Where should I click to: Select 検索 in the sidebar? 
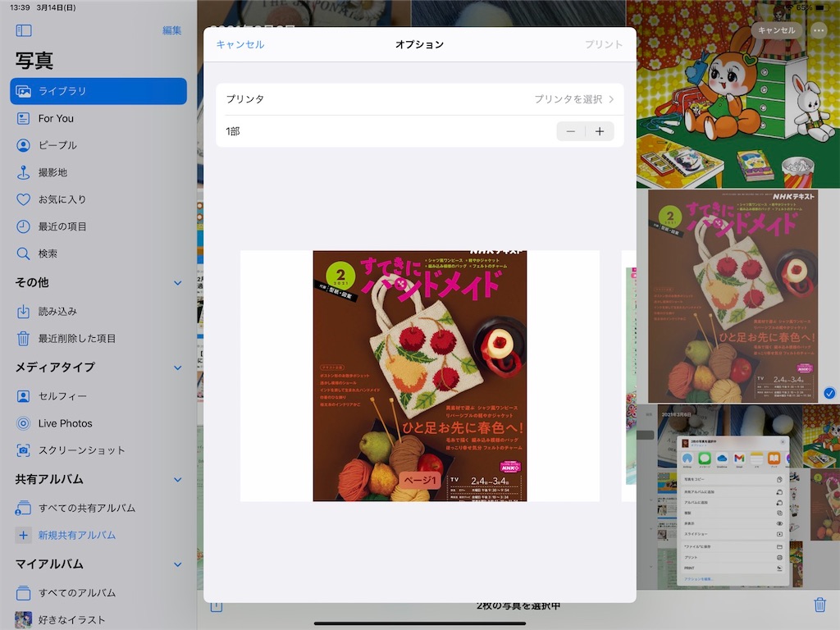point(98,253)
